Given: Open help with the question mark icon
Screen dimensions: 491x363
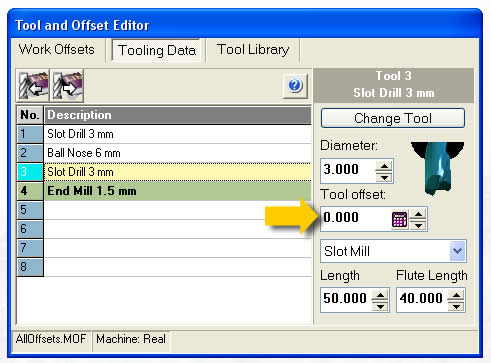Looking at the screenshot, I should pyautogui.click(x=295, y=86).
